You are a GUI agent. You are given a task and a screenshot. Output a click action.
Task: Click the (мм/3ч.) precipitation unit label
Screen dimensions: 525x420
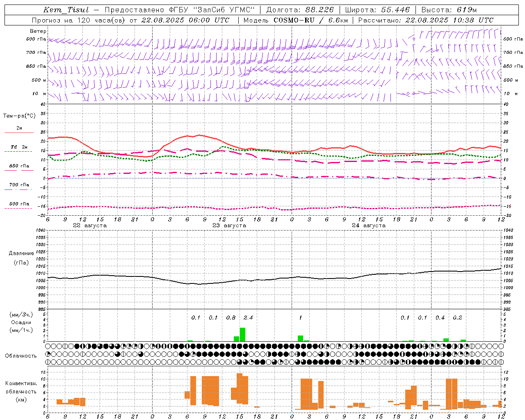coord(21,315)
